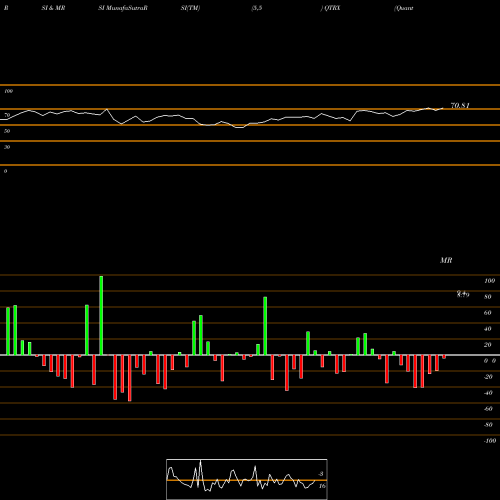
Task: Click the tallest green MR histogram bar
Action: tap(101, 315)
